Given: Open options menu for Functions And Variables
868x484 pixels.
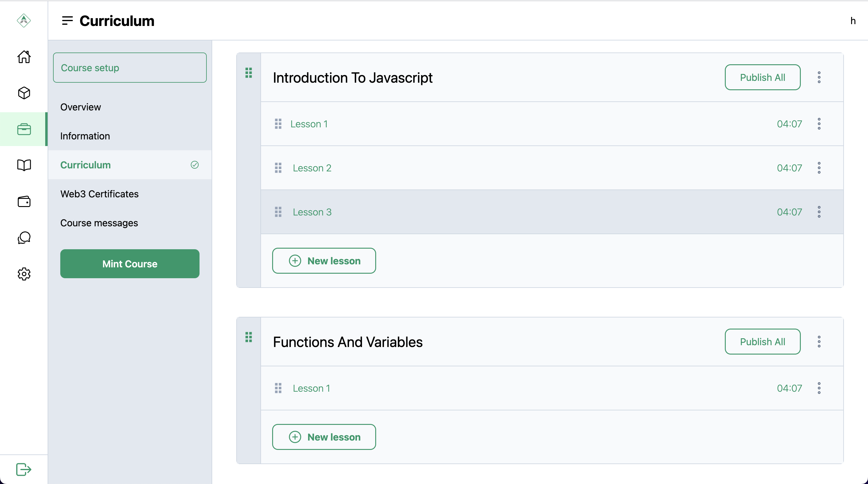Looking at the screenshot, I should [819, 341].
